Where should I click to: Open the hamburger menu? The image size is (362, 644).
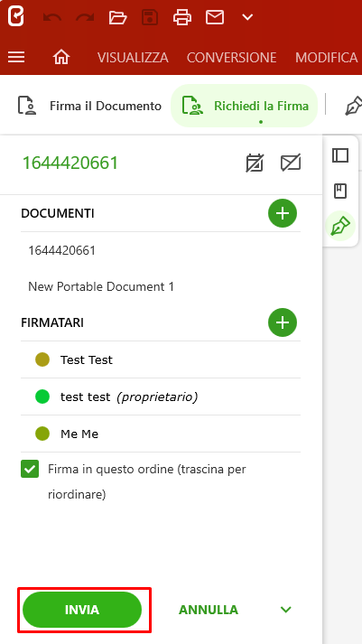click(16, 57)
